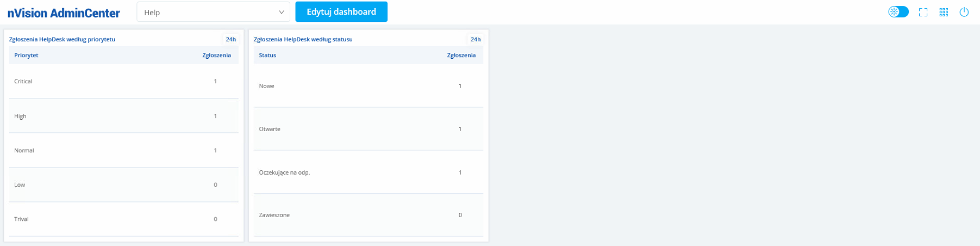The height and width of the screenshot is (246, 980).
Task: Sort by the Priorytet column header
Action: 26,55
